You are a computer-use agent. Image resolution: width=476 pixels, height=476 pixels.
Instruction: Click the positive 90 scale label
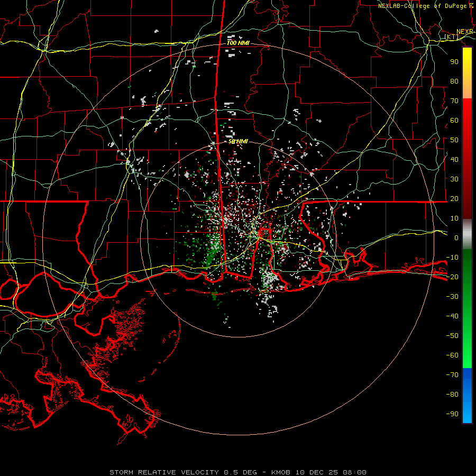(x=454, y=62)
